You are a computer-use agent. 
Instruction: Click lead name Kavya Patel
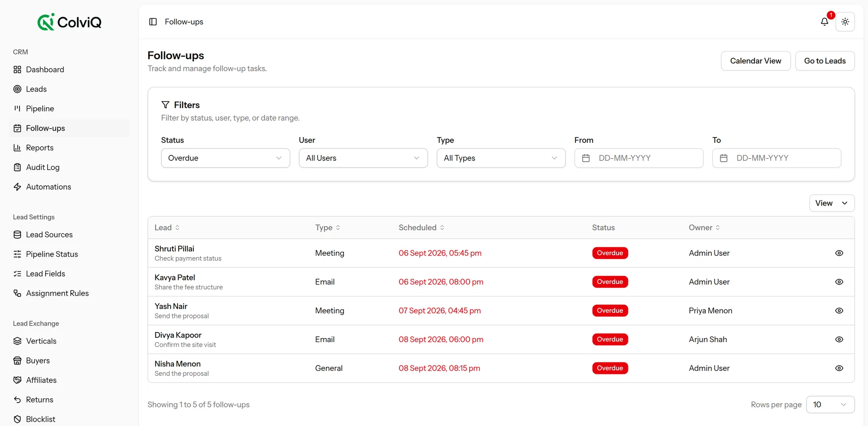point(175,278)
